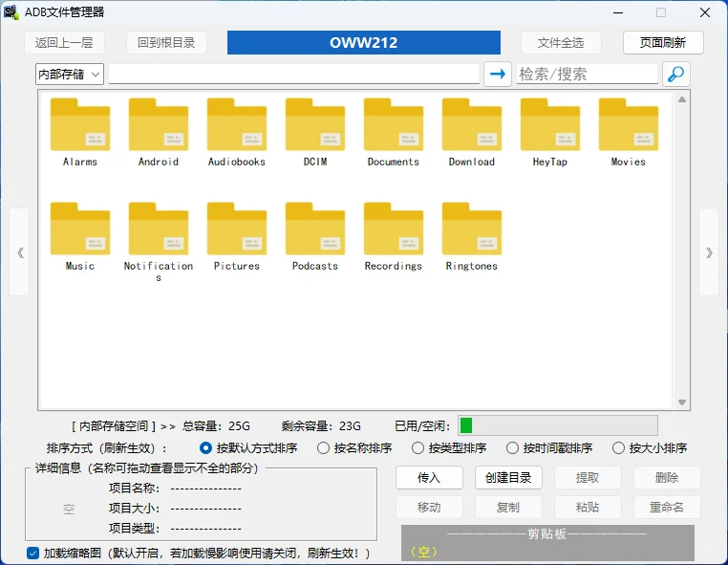Open the Pictures folder

237,236
